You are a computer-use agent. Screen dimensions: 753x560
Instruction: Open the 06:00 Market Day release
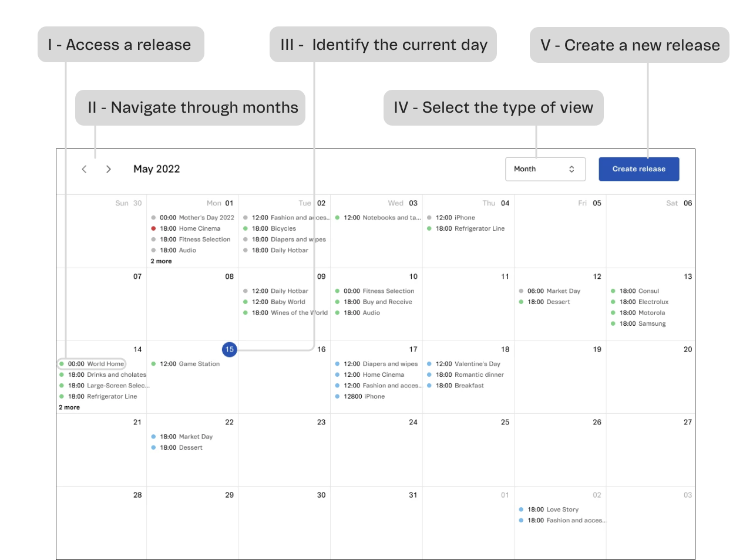[x=553, y=291]
